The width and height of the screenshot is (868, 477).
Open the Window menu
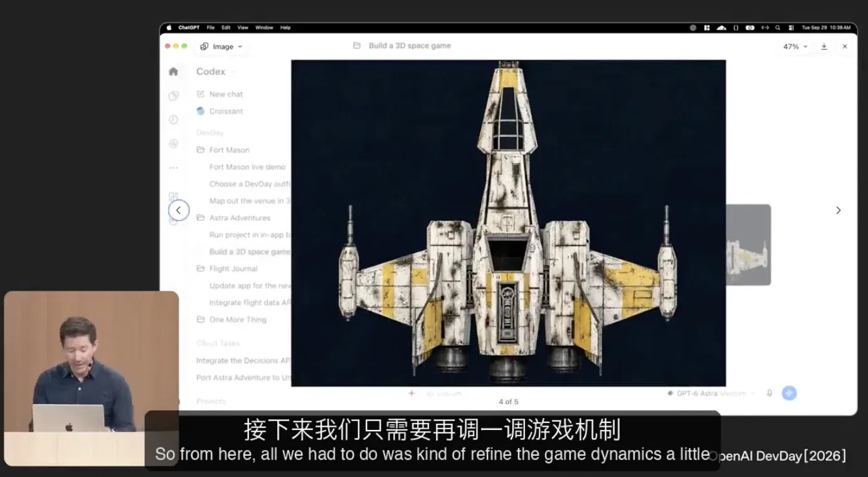264,28
